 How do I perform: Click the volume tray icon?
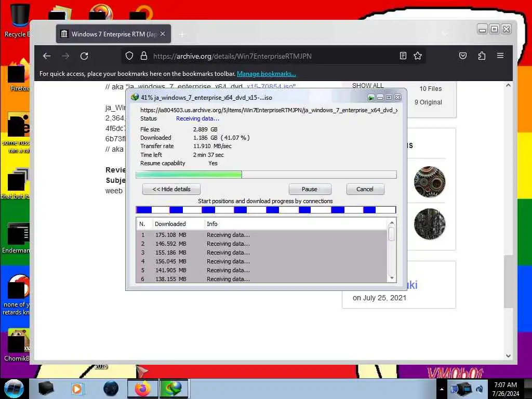click(x=480, y=389)
